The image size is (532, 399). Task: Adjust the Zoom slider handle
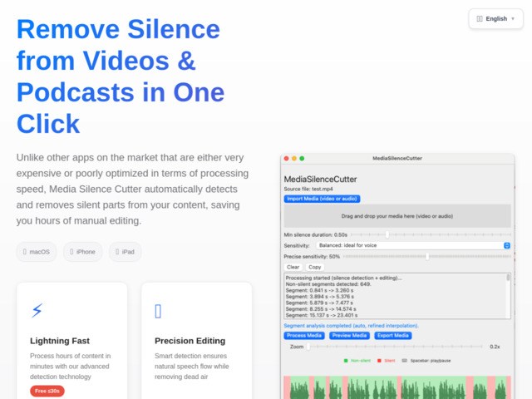(x=308, y=347)
